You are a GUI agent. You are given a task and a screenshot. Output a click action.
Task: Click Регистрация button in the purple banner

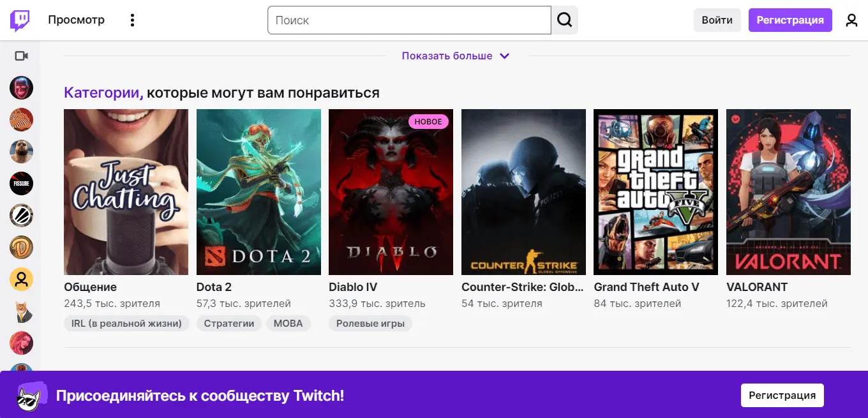click(782, 395)
